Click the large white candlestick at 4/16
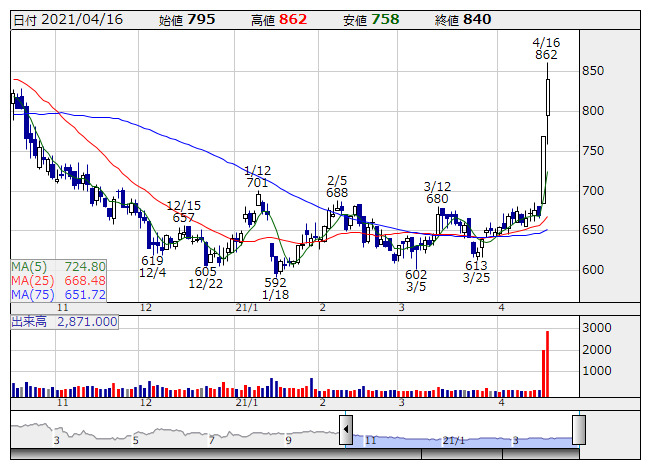653x470 pixels. point(548,97)
